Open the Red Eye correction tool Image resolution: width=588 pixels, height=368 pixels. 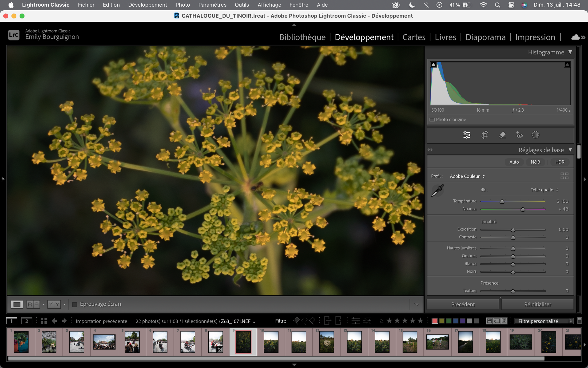[519, 135]
